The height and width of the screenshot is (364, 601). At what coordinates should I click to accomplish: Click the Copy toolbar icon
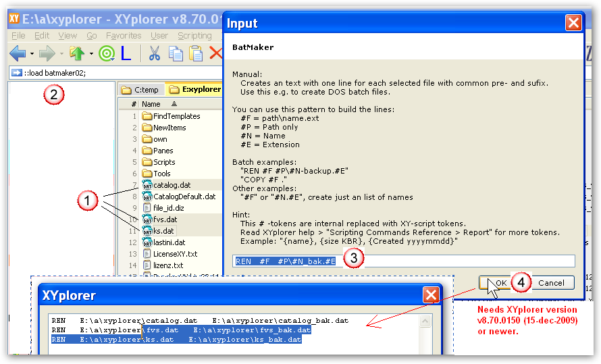[176, 53]
